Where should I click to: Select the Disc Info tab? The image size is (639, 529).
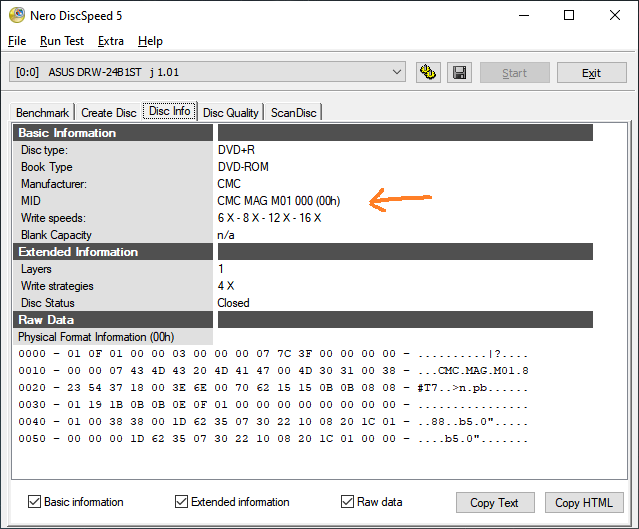[170, 111]
